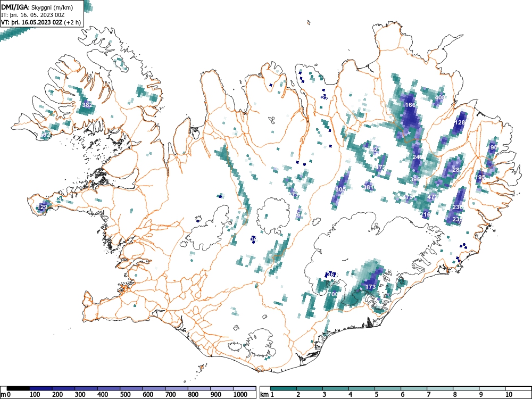Viewport: 532px width, 399px height.
Task: Select the 400–500 m legend swatch
Action: 109,388
